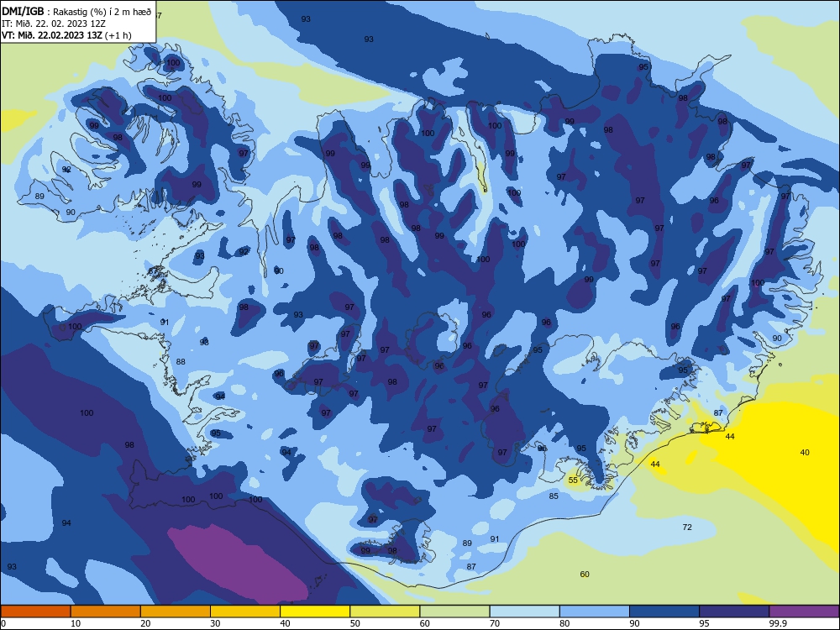Select the 30–40 legend color swatch
The image size is (840, 630).
(245, 612)
